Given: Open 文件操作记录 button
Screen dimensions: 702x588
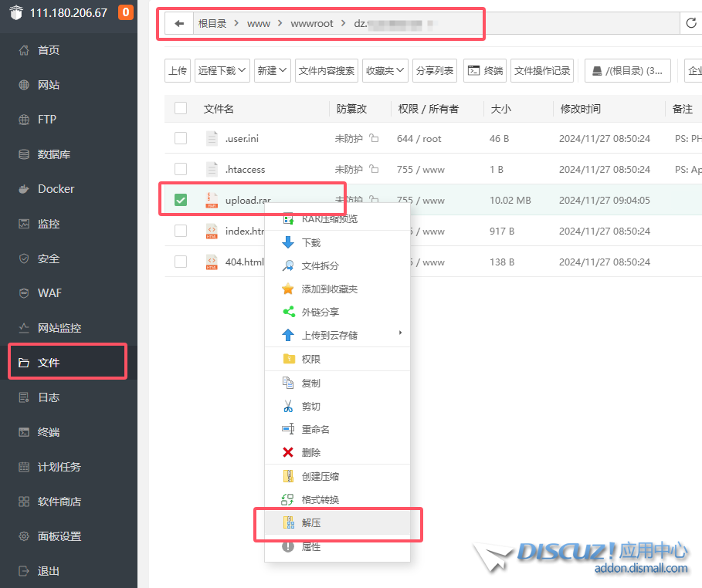Looking at the screenshot, I should click(543, 70).
